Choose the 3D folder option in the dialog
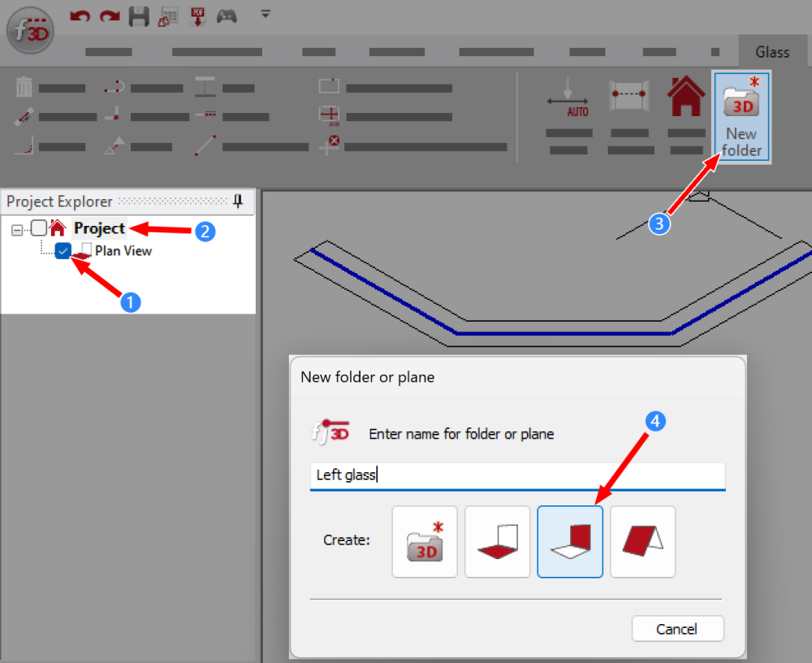This screenshot has height=663, width=812. click(424, 542)
